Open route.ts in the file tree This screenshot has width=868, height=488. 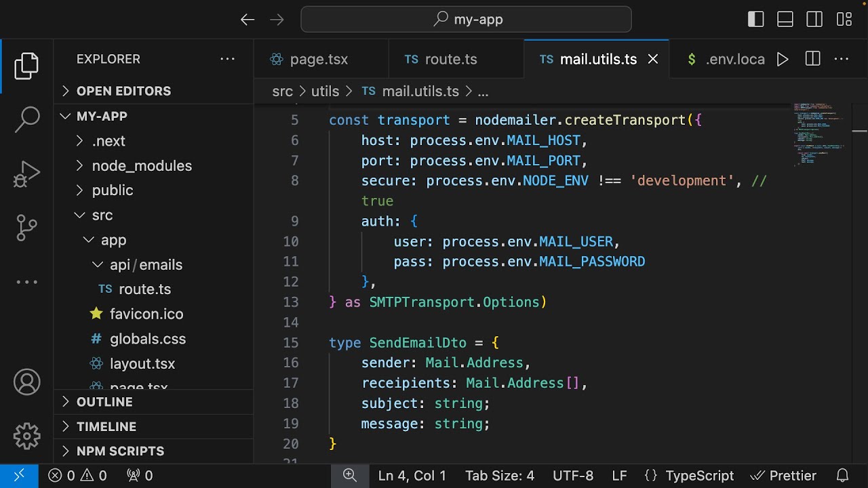(153, 289)
